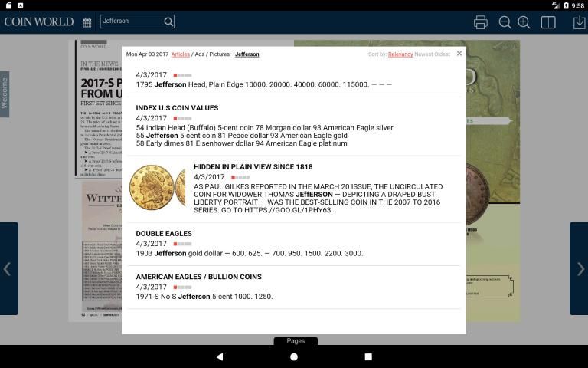Close the search results panel

coord(459,54)
